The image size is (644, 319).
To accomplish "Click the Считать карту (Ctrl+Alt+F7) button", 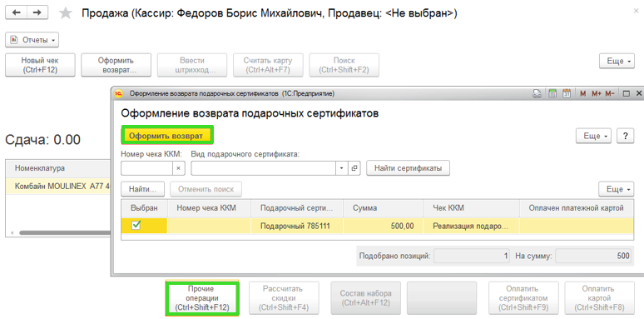I will (x=268, y=65).
